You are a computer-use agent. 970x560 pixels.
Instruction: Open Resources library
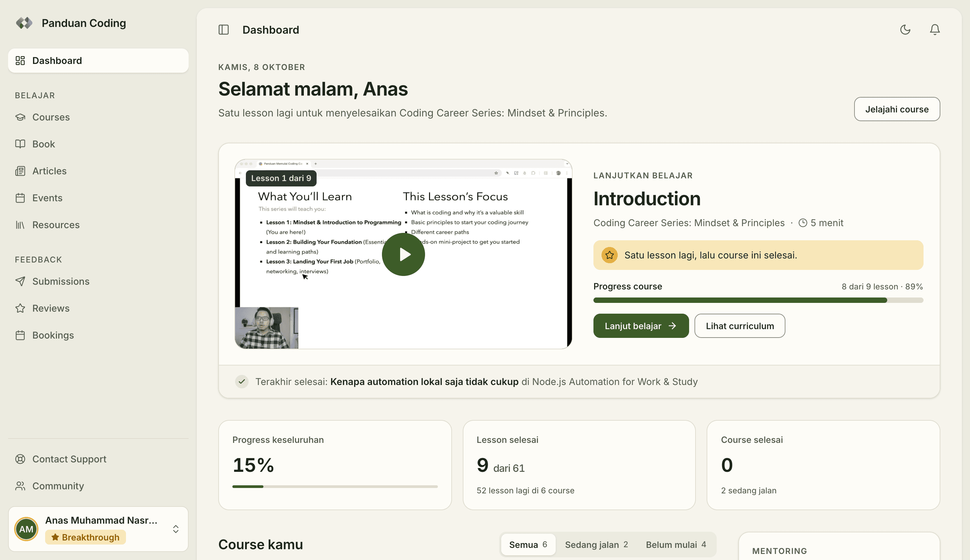click(98, 224)
